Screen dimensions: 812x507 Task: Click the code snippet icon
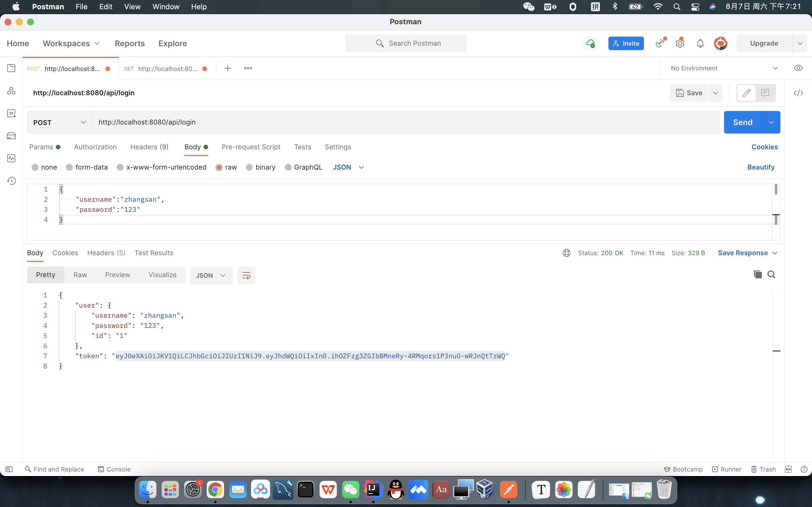[798, 93]
